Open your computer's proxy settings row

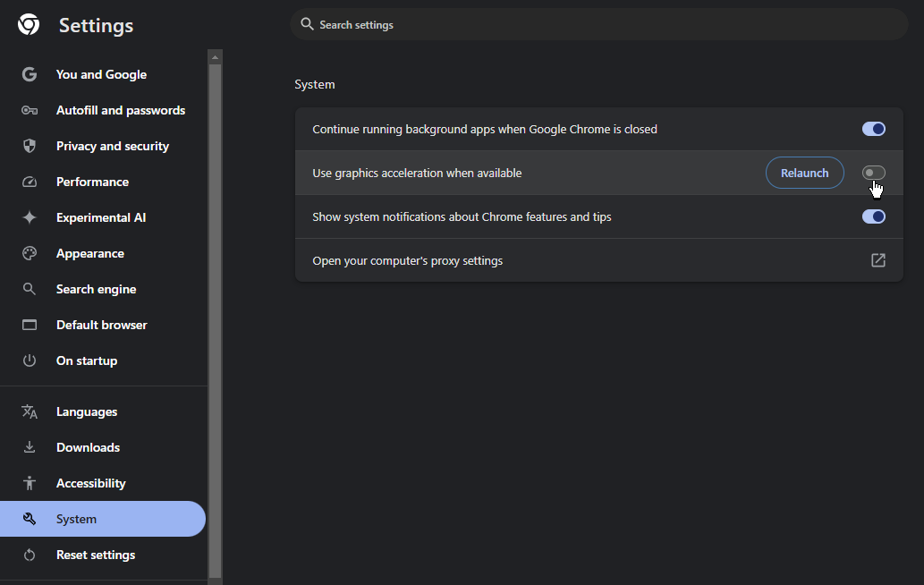coord(598,260)
